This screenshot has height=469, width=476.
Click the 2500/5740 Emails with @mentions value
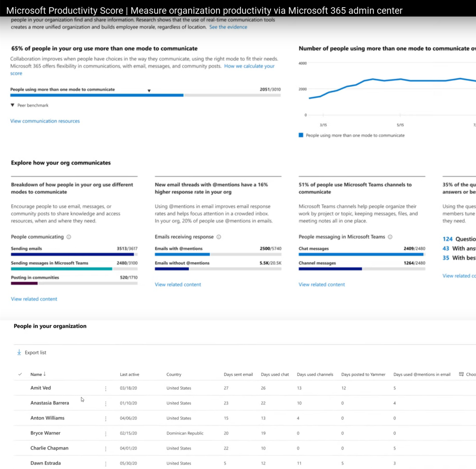(271, 248)
